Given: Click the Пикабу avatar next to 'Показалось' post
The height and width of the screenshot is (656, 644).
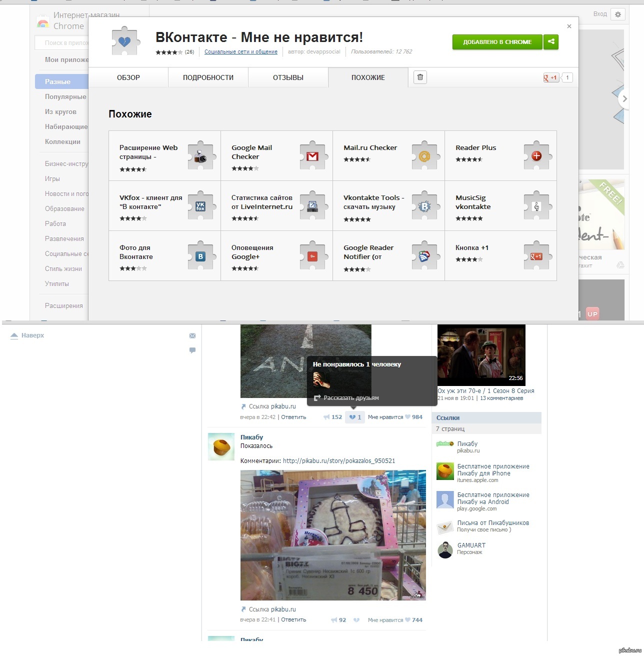Looking at the screenshot, I should tap(221, 446).
